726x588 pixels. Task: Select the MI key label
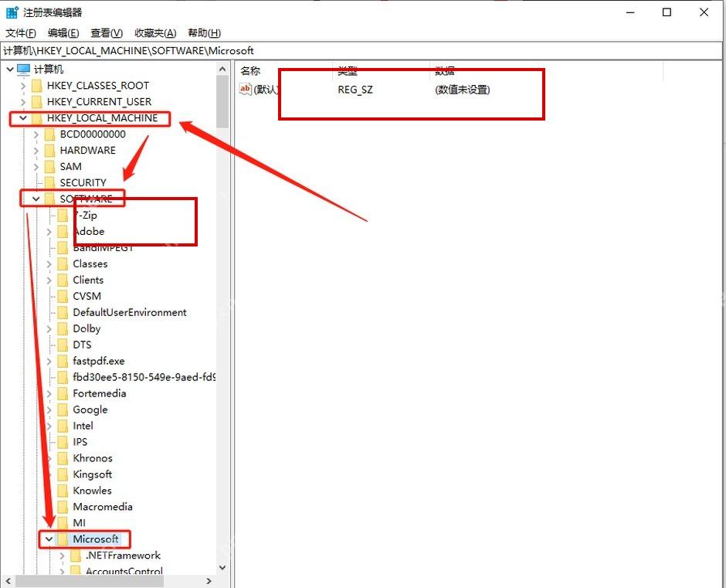(x=80, y=522)
